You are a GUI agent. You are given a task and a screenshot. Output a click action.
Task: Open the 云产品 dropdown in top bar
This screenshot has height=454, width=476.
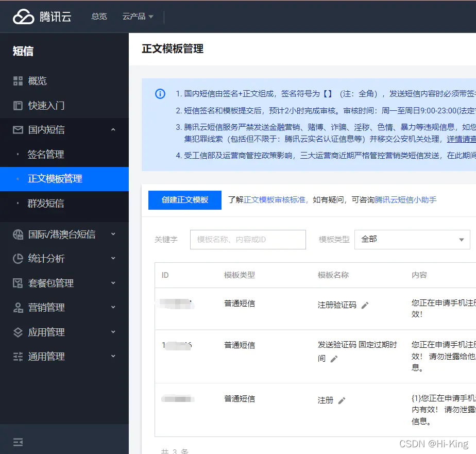pos(138,16)
